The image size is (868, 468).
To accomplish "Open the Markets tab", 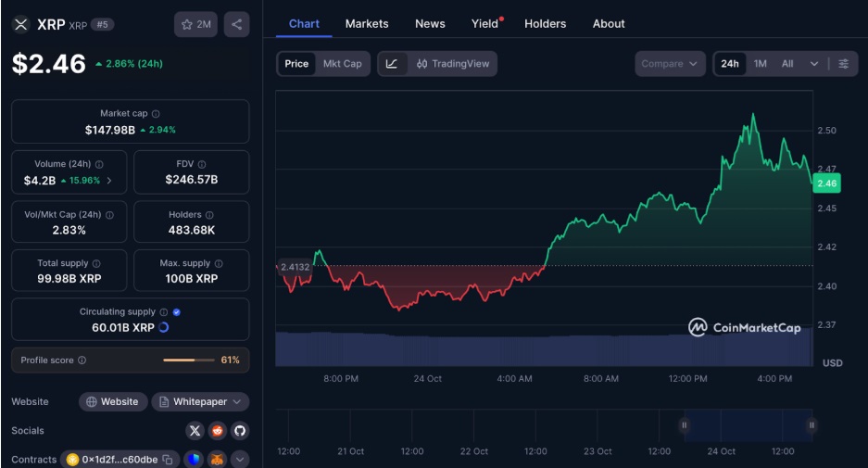I will point(367,24).
